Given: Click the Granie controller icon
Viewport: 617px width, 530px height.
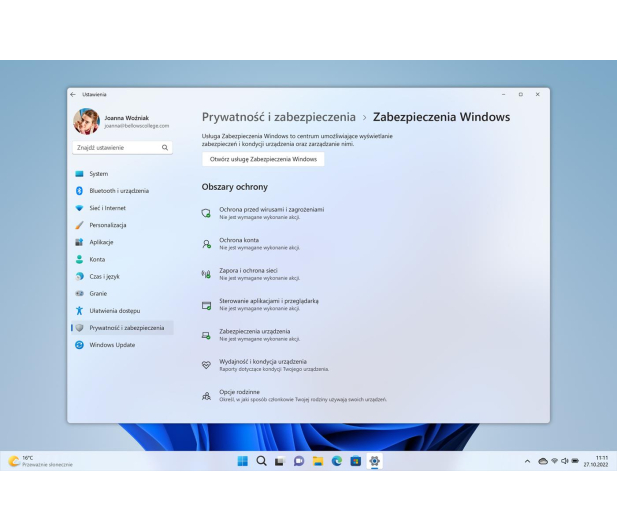Looking at the screenshot, I should point(79,294).
